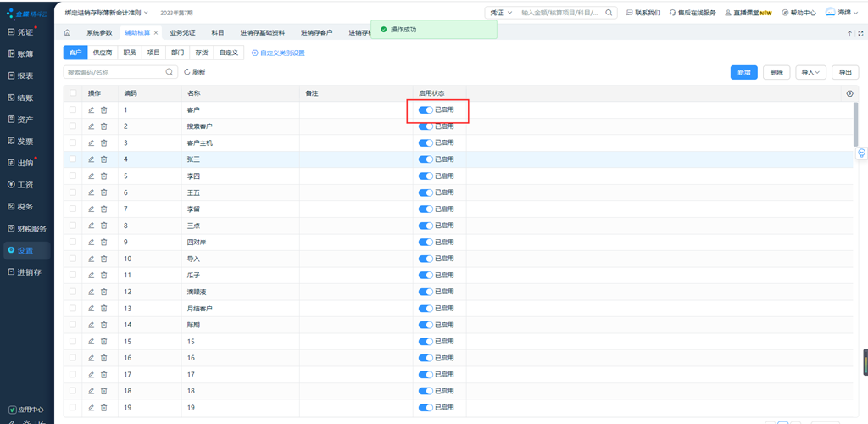
Task: Open the floating chat assistant icon
Action: 862,153
